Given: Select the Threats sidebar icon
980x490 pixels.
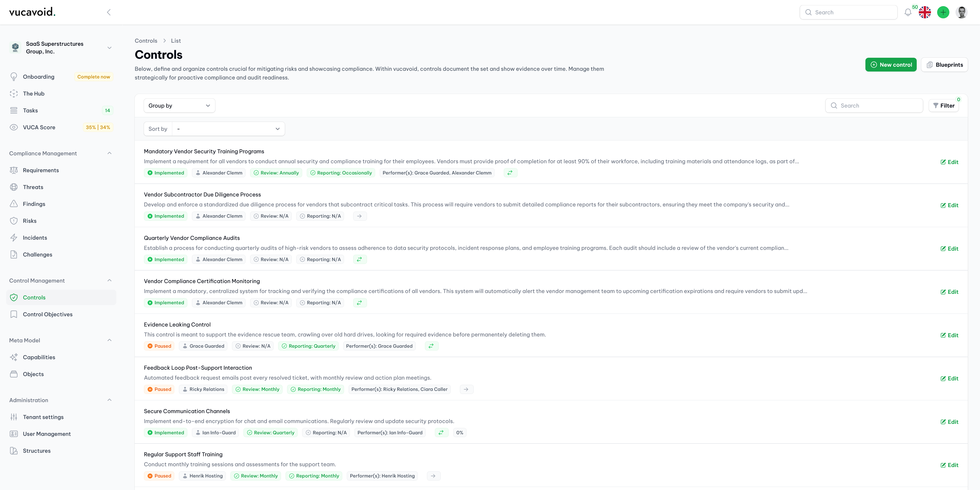Looking at the screenshot, I should [x=14, y=187].
